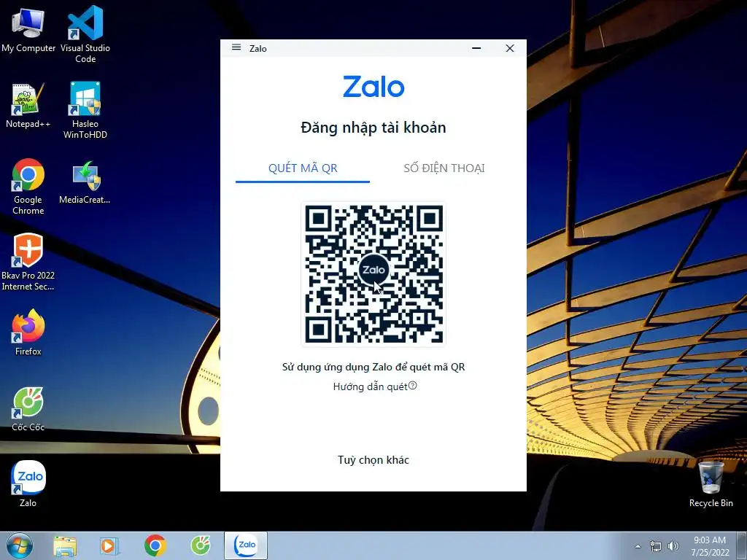Screen dimensions: 747x560
Task: Select MediaCreat... desktop icon
Action: [x=85, y=183]
